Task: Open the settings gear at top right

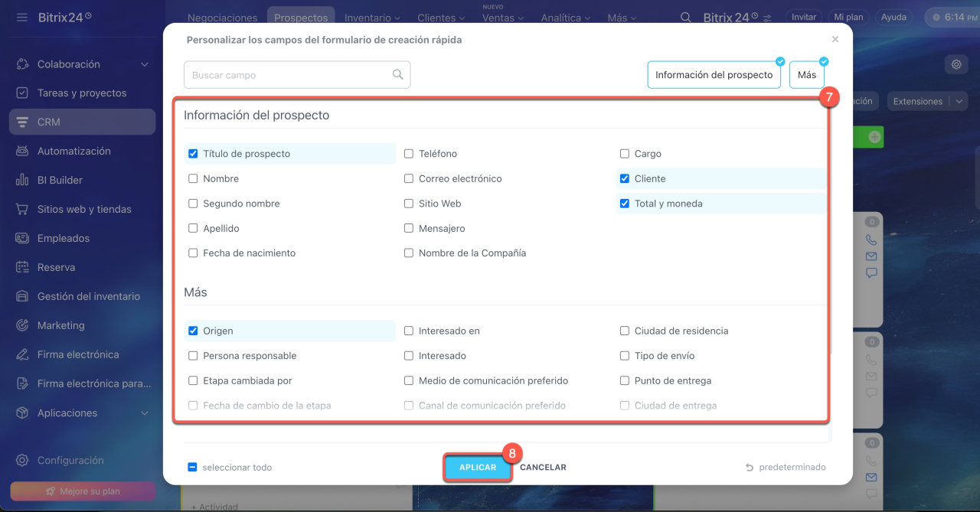Action: pos(956,64)
